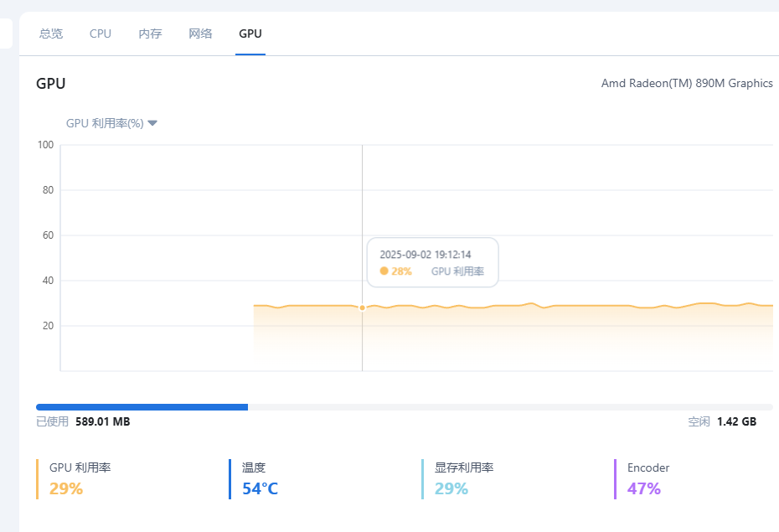Expand the GPU 利用率(%) metric dropdown

point(112,123)
